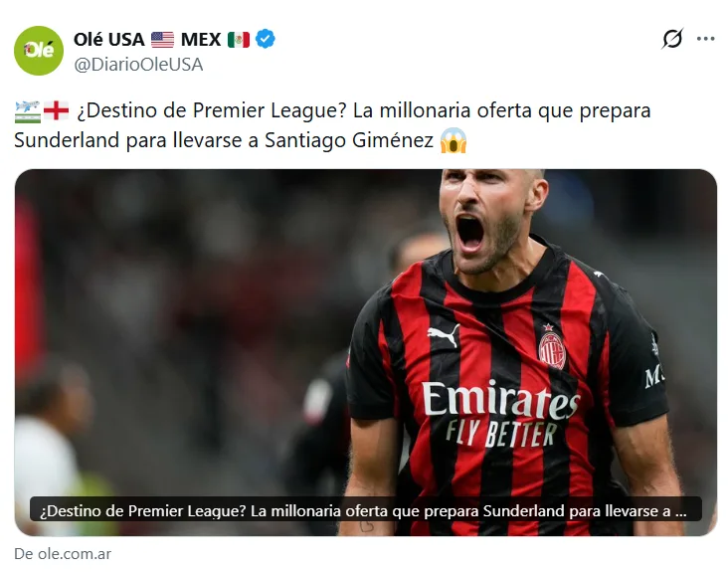
Task: Click the USA flag emoji in name
Action: 162,40
